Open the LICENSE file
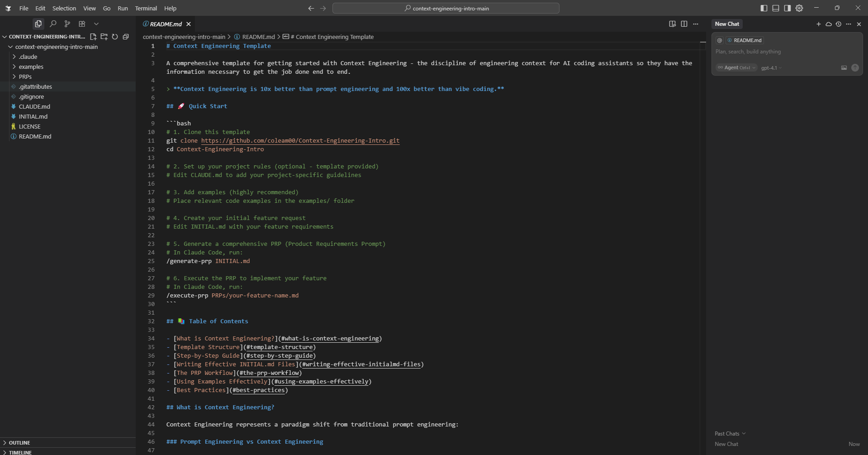The width and height of the screenshot is (868, 455). click(68, 126)
